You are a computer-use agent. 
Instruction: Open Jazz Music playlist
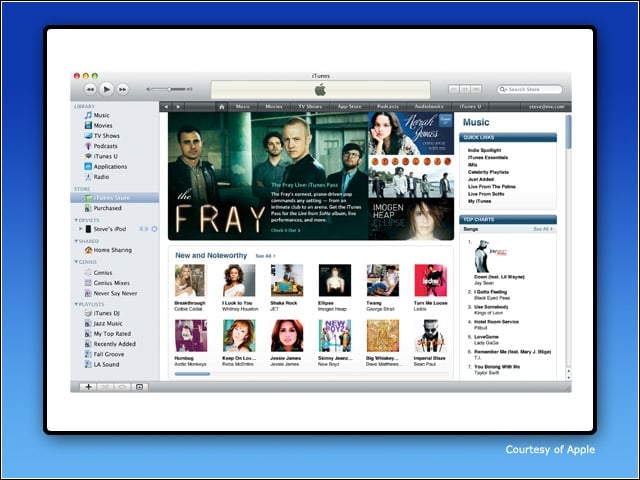(x=104, y=323)
